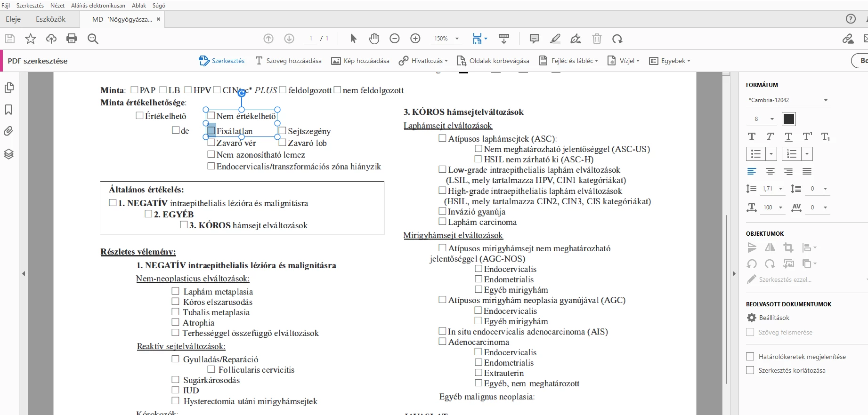Viewport: 868px width, 415px height.
Task: Zoom in with the plus icon
Action: point(415,39)
